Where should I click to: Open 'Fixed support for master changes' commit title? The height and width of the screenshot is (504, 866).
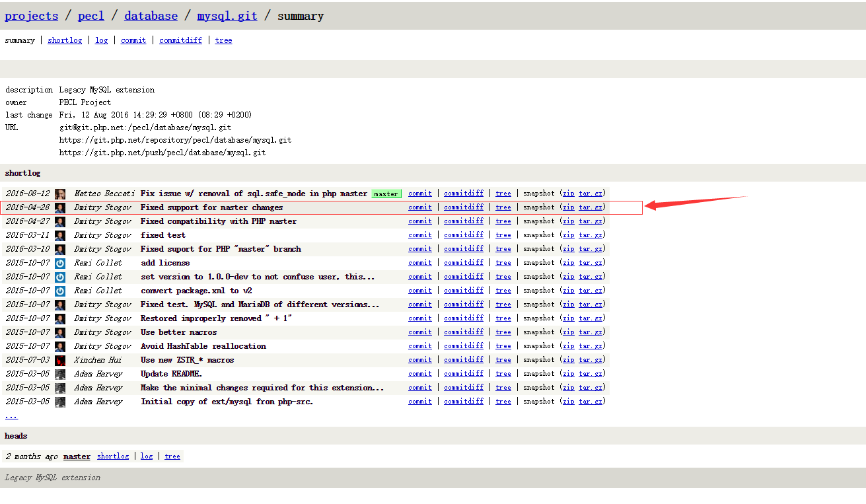[x=211, y=207]
